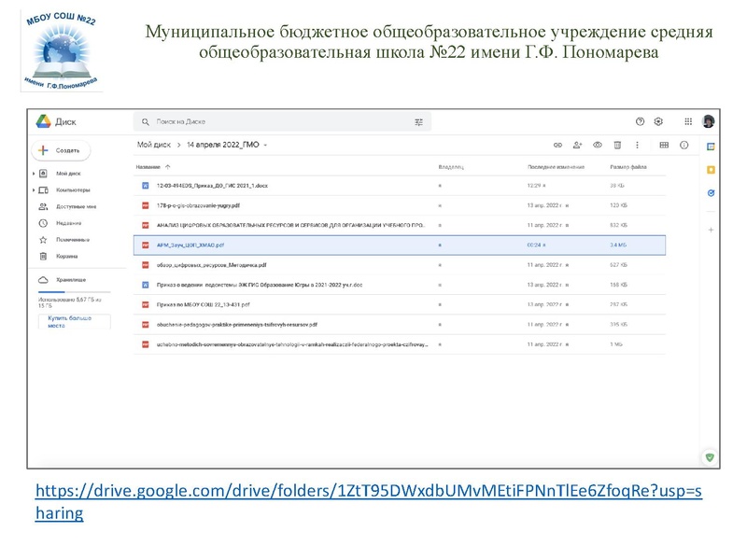747x560 pixels.
Task: Expand Компьютеры in the sidebar
Action: coord(33,189)
